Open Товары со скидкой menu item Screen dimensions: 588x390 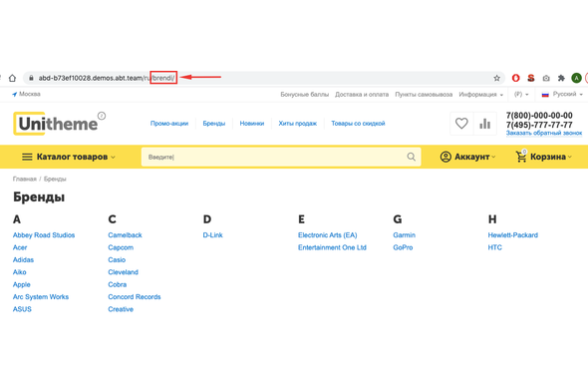[358, 123]
